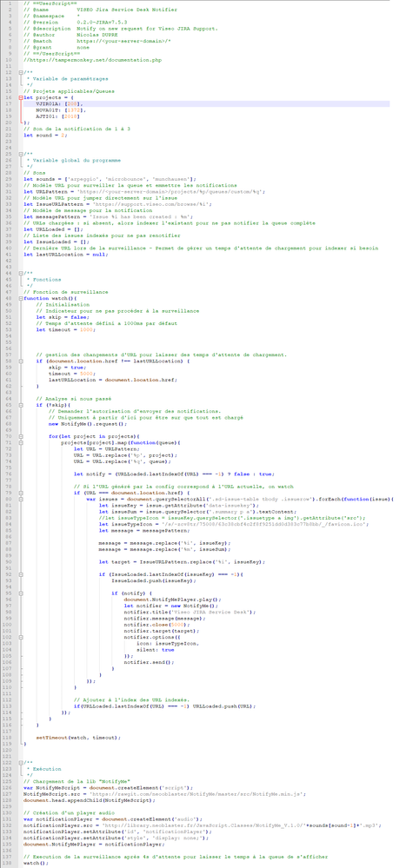Click the 'NotifyMeScript.src' line
This screenshot has height=868, width=406.
pyautogui.click(x=166, y=794)
